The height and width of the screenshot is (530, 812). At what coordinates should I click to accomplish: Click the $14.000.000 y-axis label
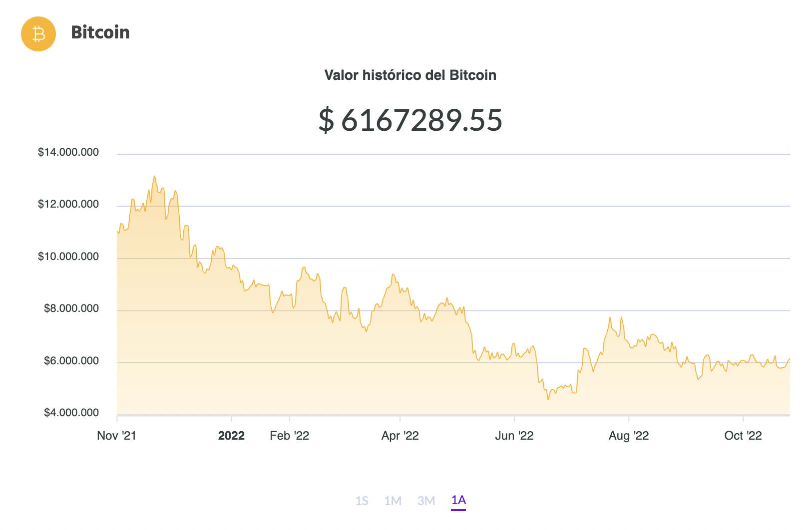coord(68,152)
